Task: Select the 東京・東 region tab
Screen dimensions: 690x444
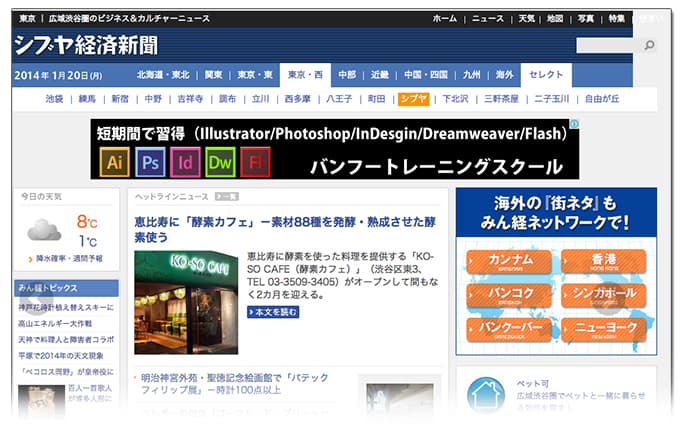Action: (255, 75)
